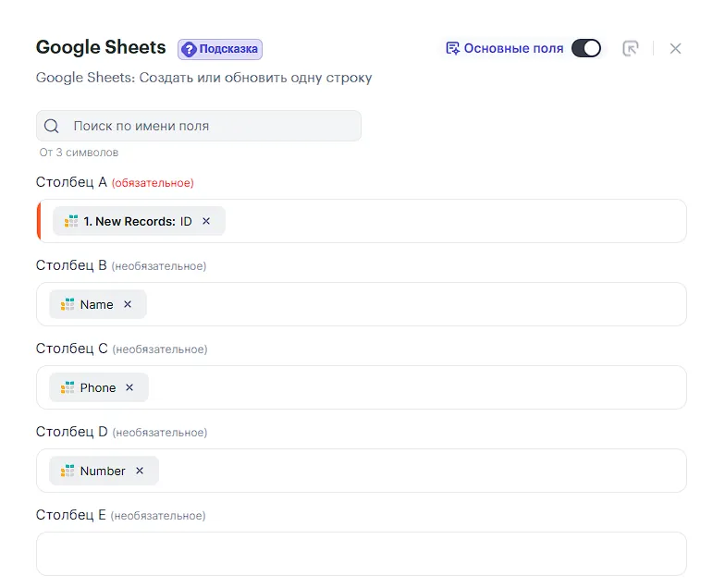Close the Google Sheets settings panel

point(675,48)
